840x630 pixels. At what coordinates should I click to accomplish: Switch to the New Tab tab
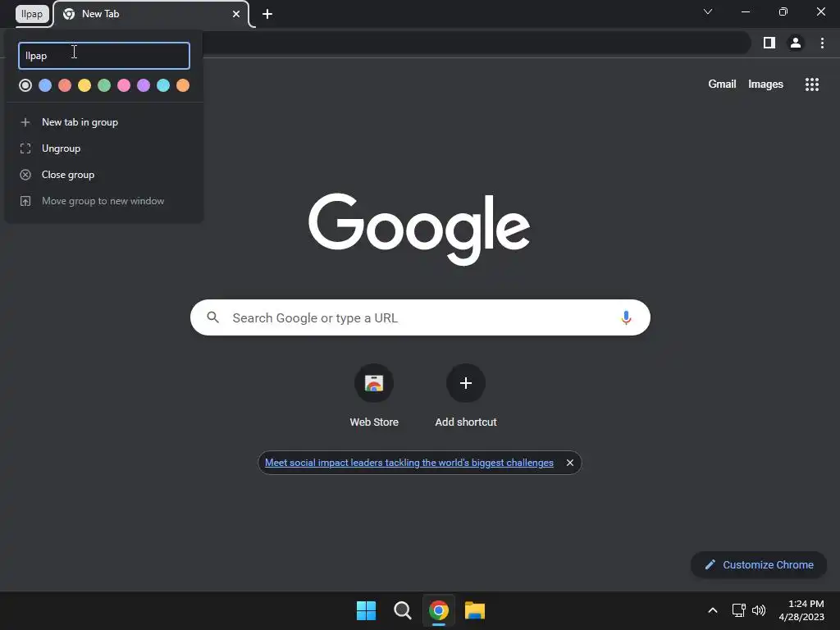152,14
